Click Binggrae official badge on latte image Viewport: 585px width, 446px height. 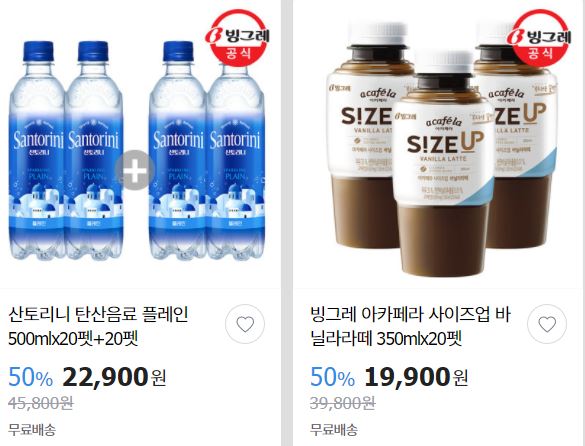pos(539,38)
